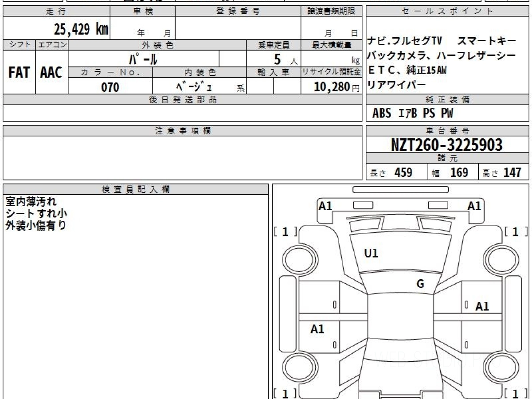Screen dimensions: 532x399
Task: Click the シフト header label
Action: [19, 45]
